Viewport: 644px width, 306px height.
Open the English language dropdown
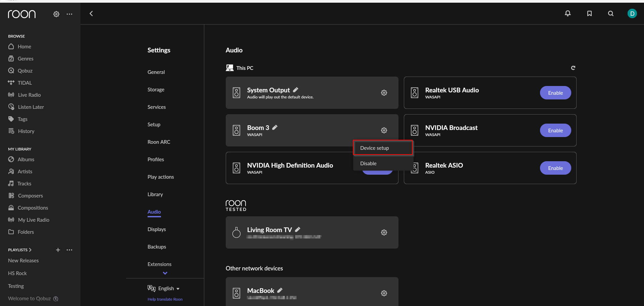tap(164, 288)
